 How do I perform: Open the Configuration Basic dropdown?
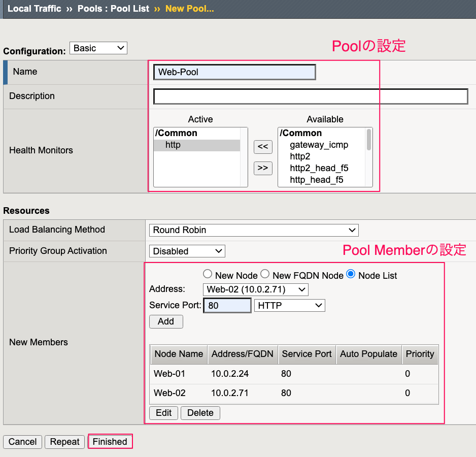[98, 48]
